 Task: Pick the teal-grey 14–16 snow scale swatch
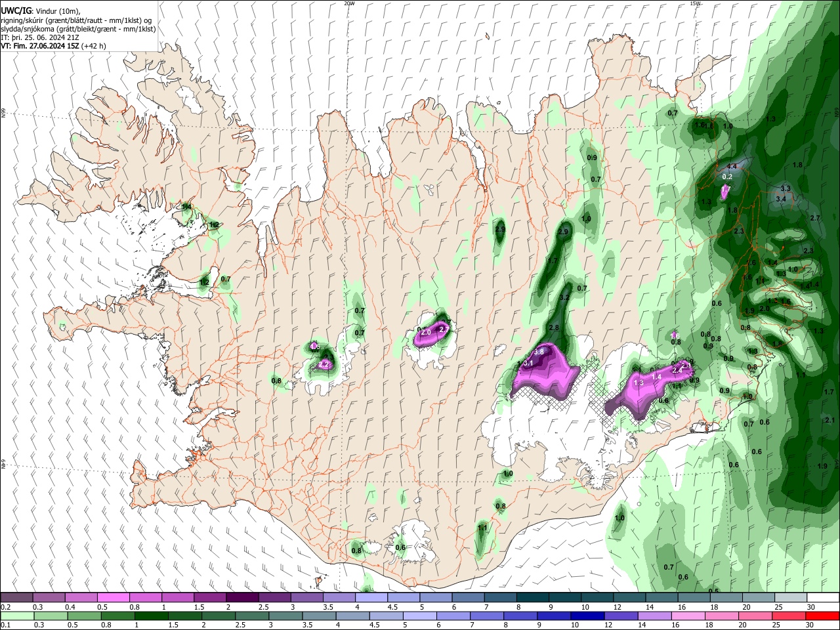[x=662, y=597]
